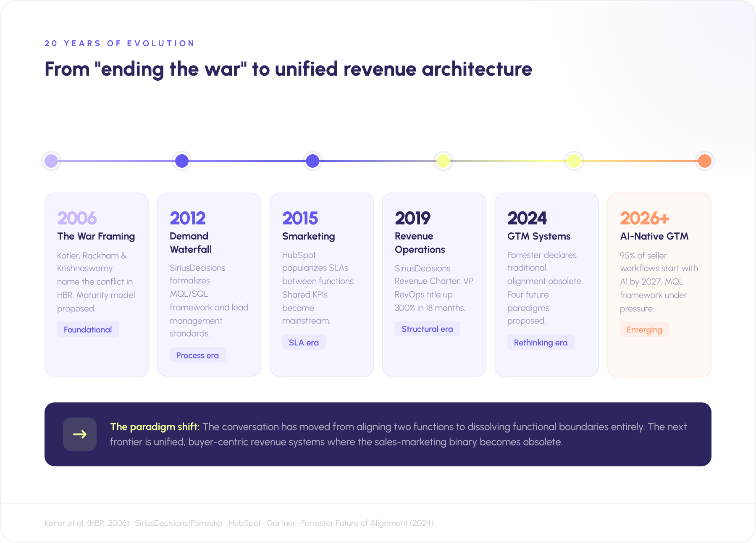Viewport: 756px width, 543px height.
Task: Toggle the Foundational tag on the 2006 card
Action: coord(88,329)
